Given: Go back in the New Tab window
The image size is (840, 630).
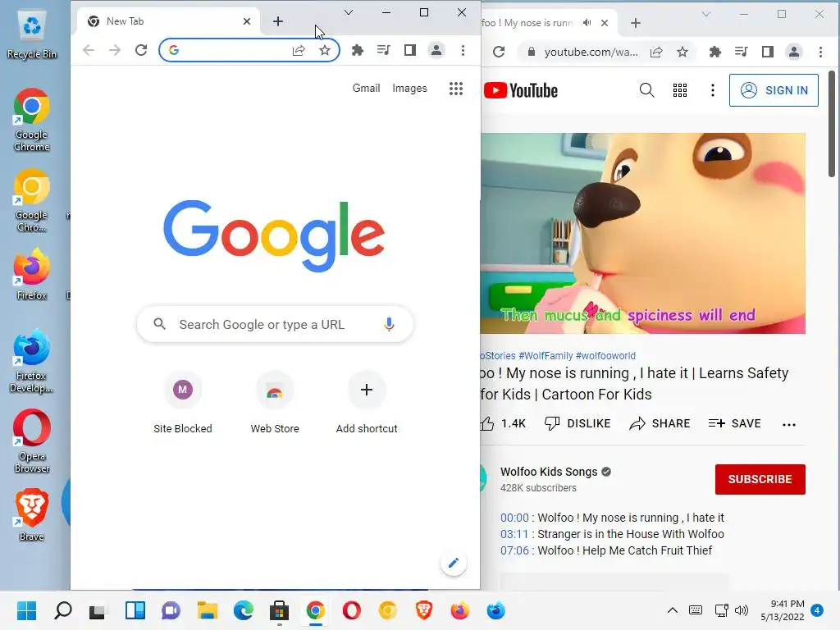Looking at the screenshot, I should pos(89,50).
